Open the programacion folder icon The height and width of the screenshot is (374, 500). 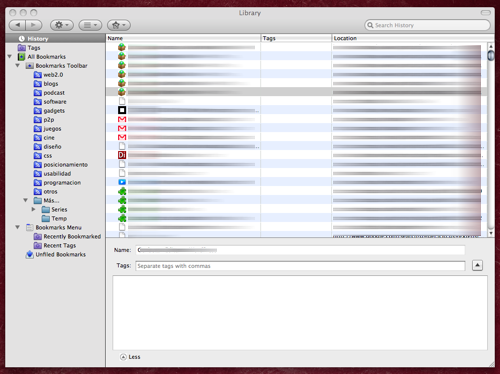pos(38,183)
